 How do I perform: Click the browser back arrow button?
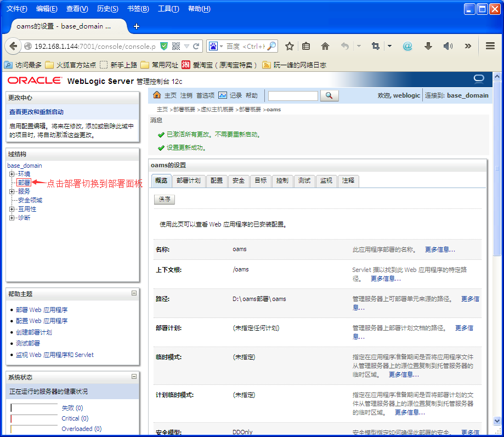(13, 46)
